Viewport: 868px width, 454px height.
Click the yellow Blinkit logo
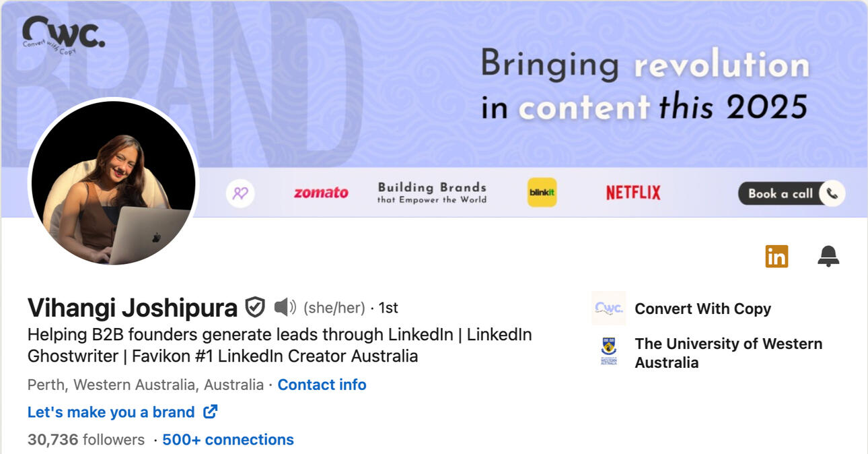coord(542,193)
